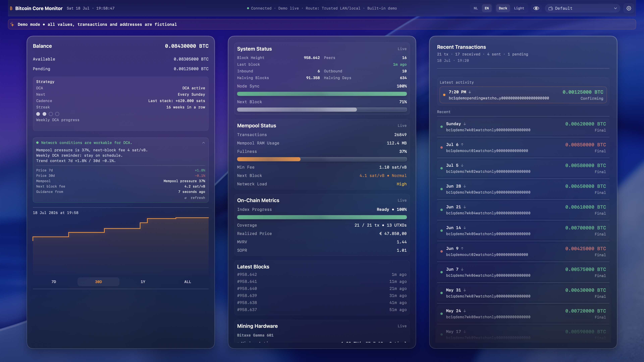Click the up arrow beside Jun 9

462,248
